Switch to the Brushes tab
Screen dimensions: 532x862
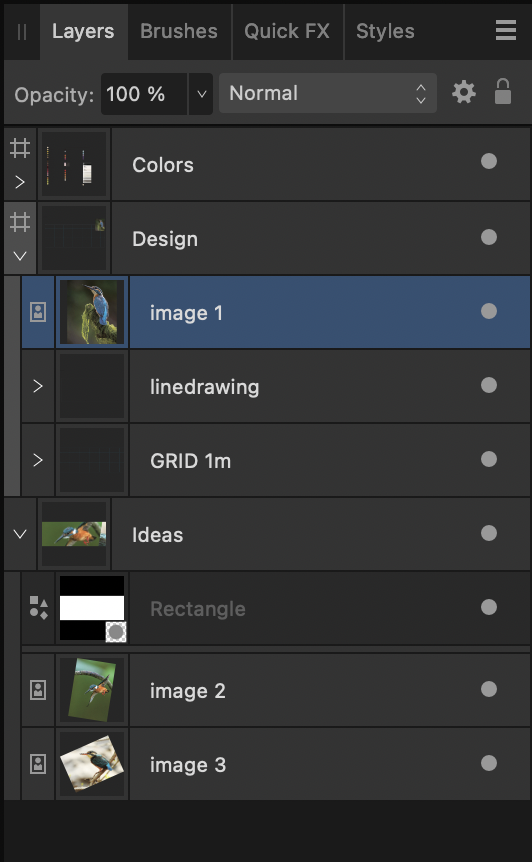(179, 31)
